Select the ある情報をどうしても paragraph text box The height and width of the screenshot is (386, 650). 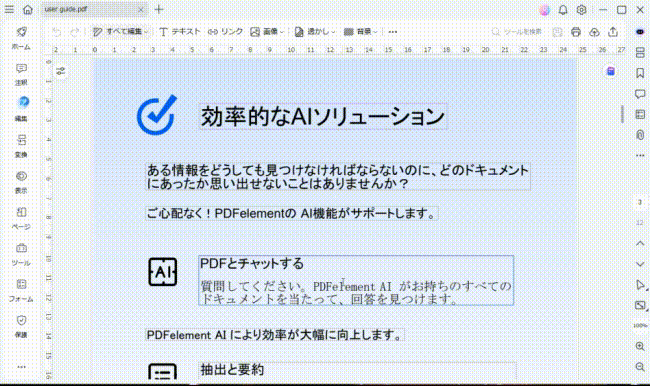[338, 177]
